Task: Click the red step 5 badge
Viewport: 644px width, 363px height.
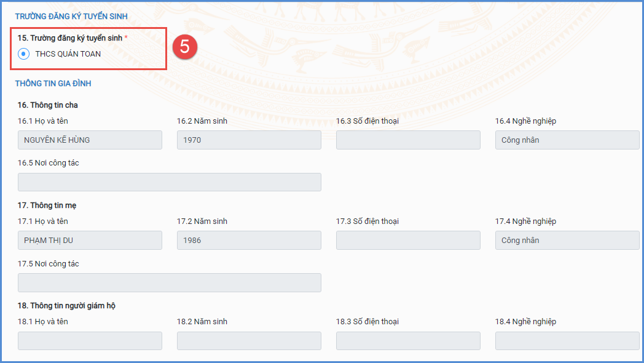Action: coord(184,47)
